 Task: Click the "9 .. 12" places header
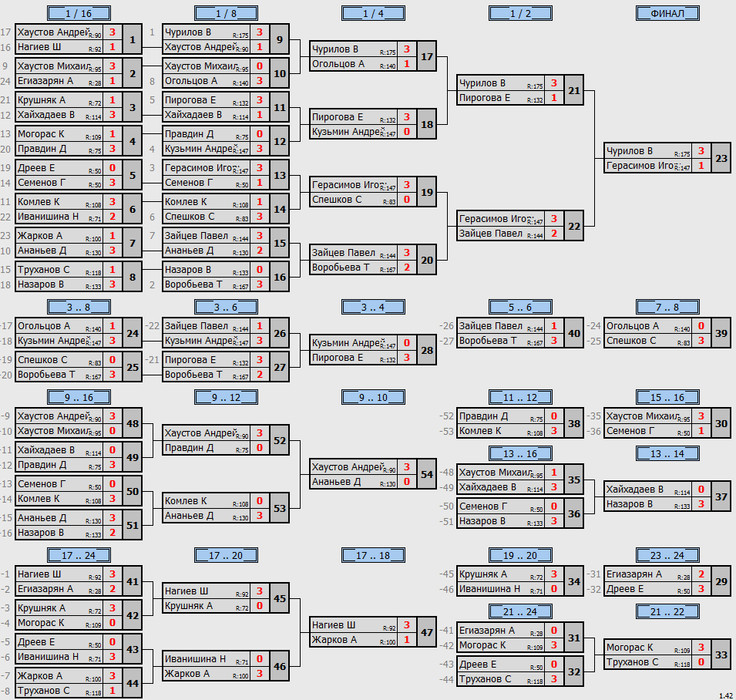[x=226, y=397]
